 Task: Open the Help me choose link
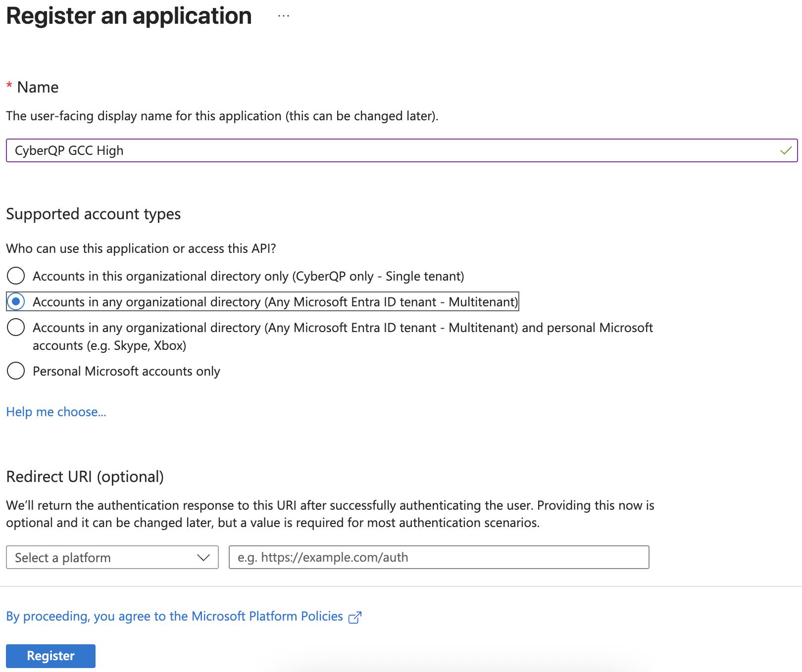pyautogui.click(x=56, y=412)
